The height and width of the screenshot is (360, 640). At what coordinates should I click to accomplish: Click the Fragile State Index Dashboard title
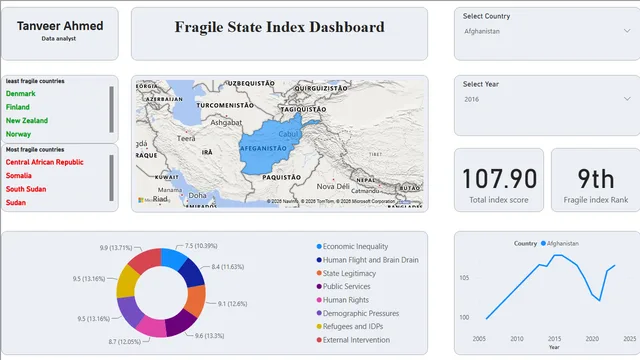tap(280, 27)
